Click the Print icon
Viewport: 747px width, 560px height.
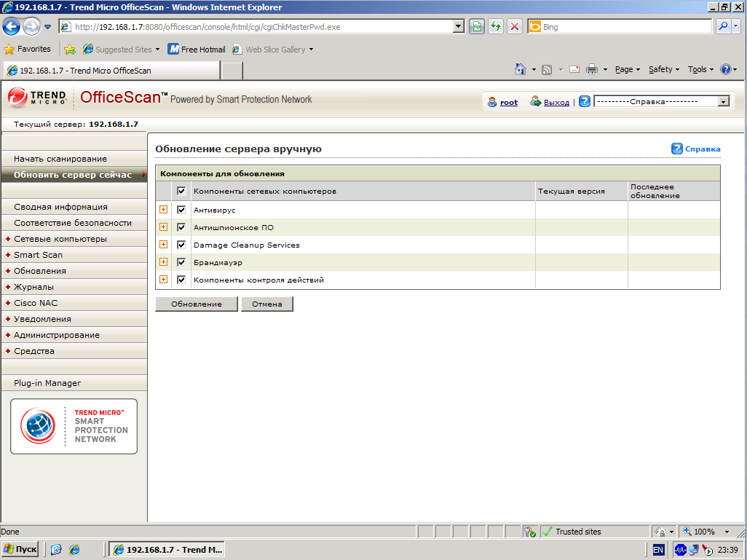592,70
